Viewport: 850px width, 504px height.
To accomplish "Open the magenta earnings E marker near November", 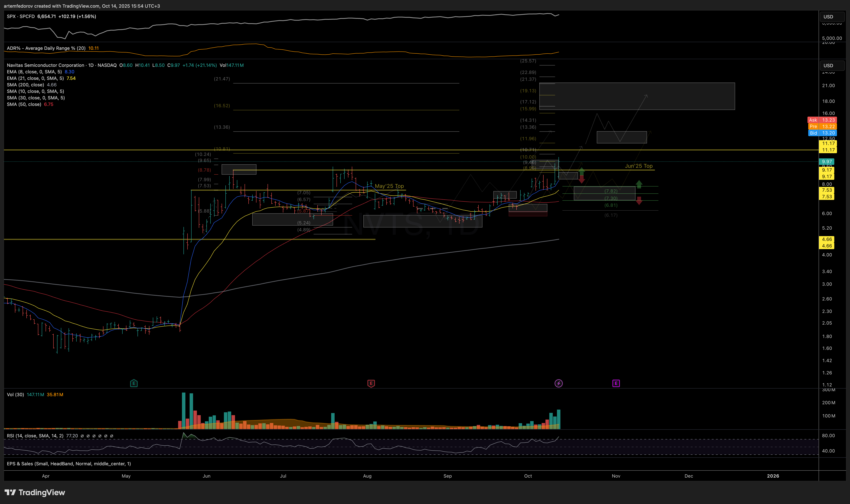I will coord(616,383).
